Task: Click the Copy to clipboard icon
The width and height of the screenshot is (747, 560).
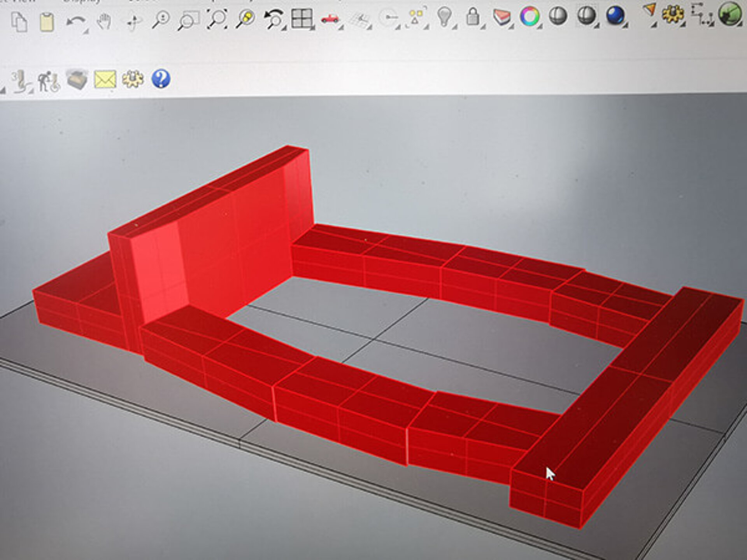Action: click(19, 21)
